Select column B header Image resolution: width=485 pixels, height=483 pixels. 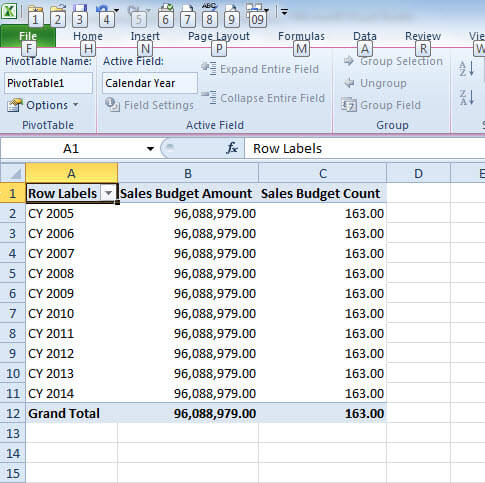pos(188,173)
